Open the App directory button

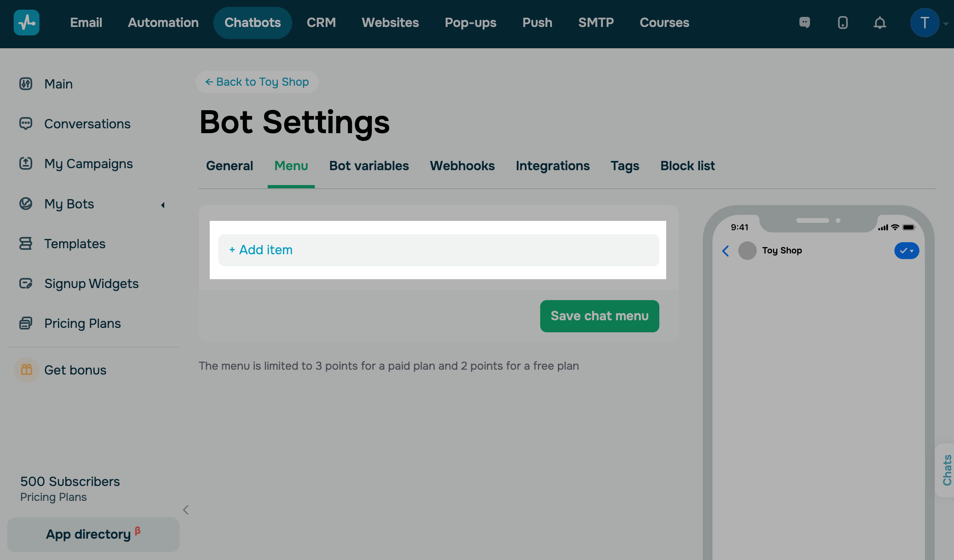click(x=93, y=534)
